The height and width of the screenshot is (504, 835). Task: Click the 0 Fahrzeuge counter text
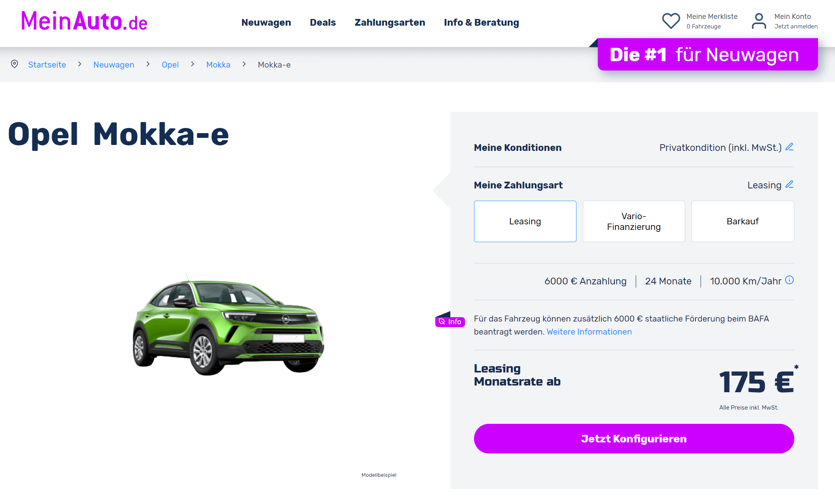pos(703,26)
